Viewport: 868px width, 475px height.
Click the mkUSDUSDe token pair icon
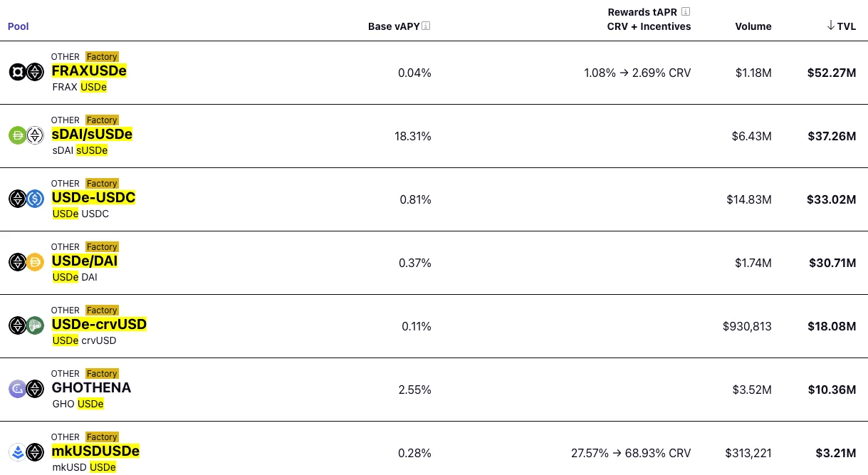point(26,452)
